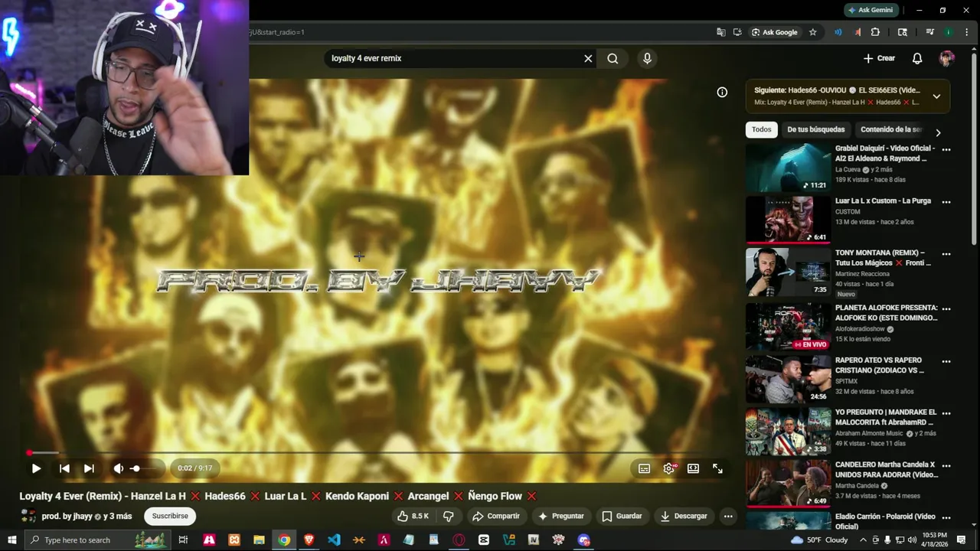Click the loyalty 4 ever remix search box
The width and height of the screenshot is (980, 551).
[456, 58]
